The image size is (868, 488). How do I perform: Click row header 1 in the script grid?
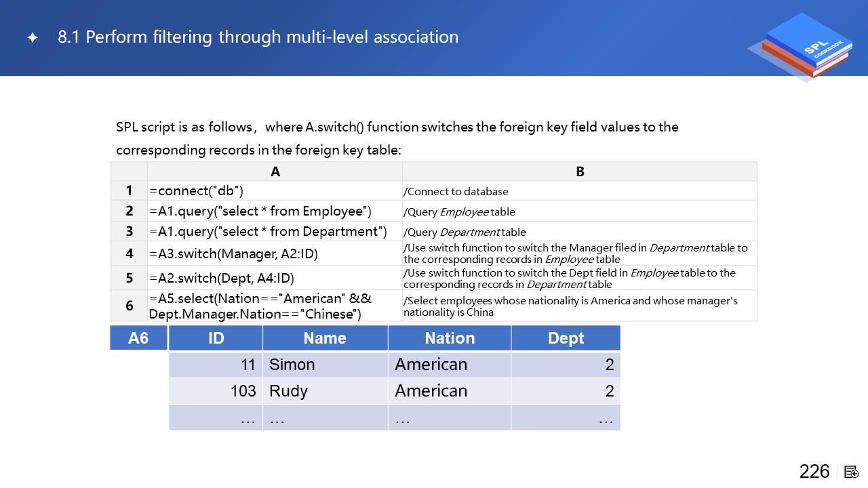click(x=129, y=191)
